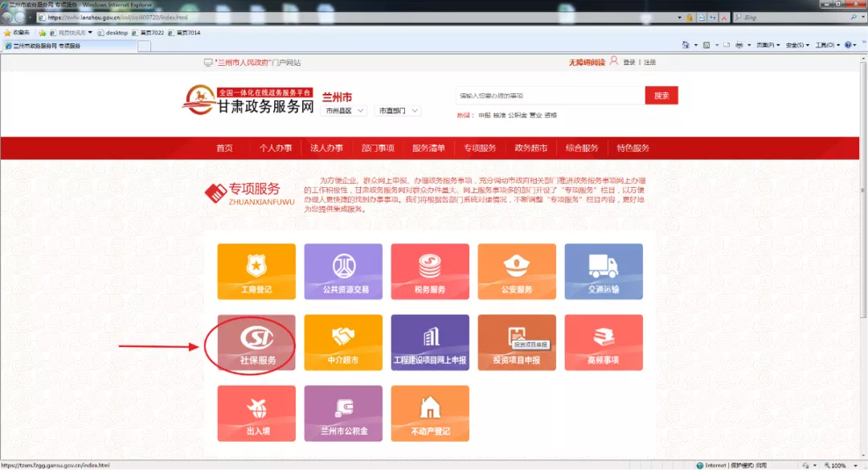Expand the 市直部门 dropdown
Viewport: 868px width, 470px height.
point(398,111)
